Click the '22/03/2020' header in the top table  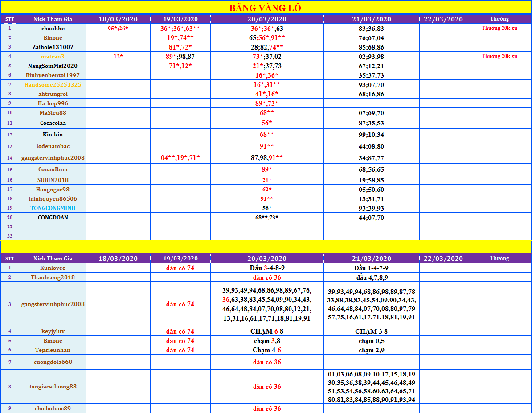pyautogui.click(x=443, y=19)
